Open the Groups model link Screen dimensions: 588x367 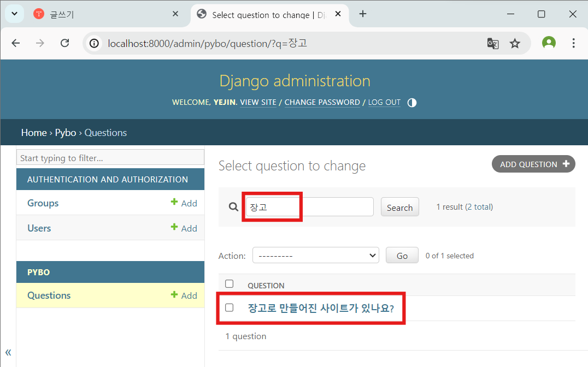43,203
